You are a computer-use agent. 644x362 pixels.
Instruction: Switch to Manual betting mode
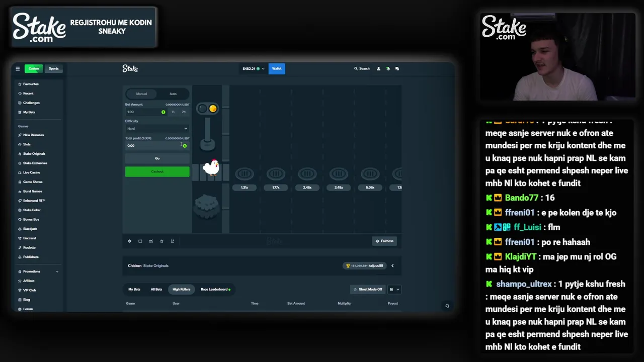click(141, 94)
